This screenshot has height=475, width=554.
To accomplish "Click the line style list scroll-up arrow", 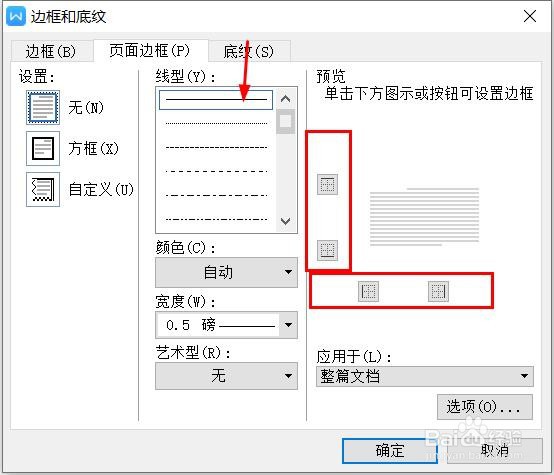I will pyautogui.click(x=285, y=99).
